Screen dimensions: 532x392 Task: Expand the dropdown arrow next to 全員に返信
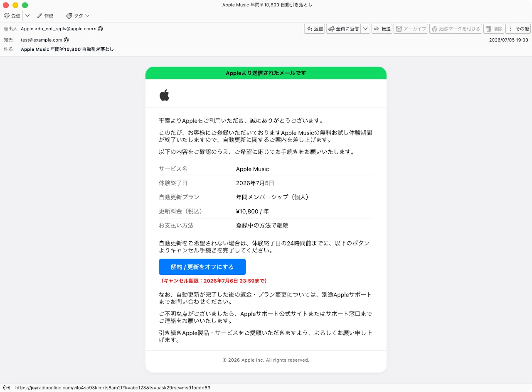click(x=365, y=29)
